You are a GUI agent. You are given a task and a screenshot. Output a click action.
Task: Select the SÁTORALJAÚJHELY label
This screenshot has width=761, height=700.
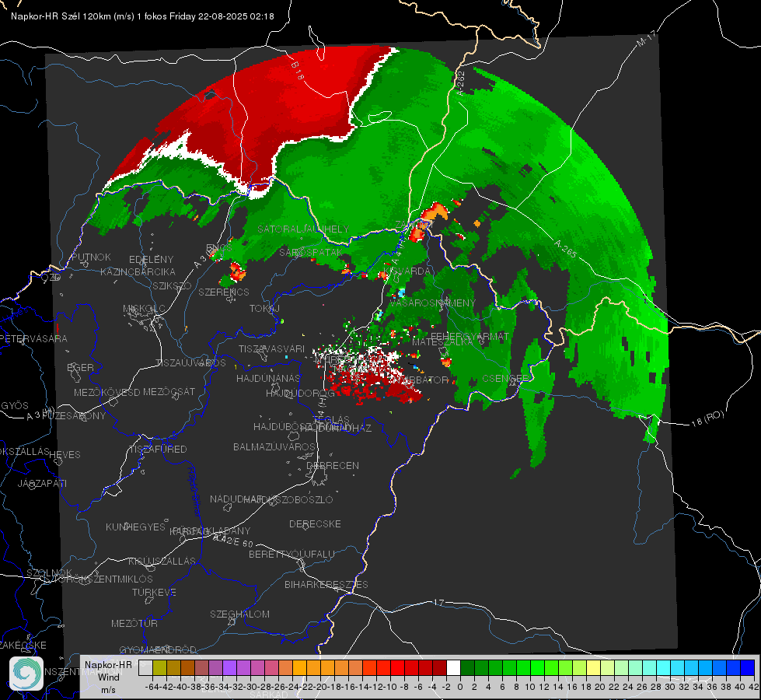(x=303, y=229)
